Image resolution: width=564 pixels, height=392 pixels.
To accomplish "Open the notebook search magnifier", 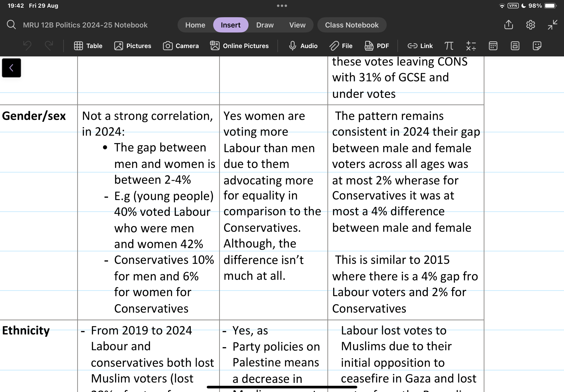I will pyautogui.click(x=11, y=25).
